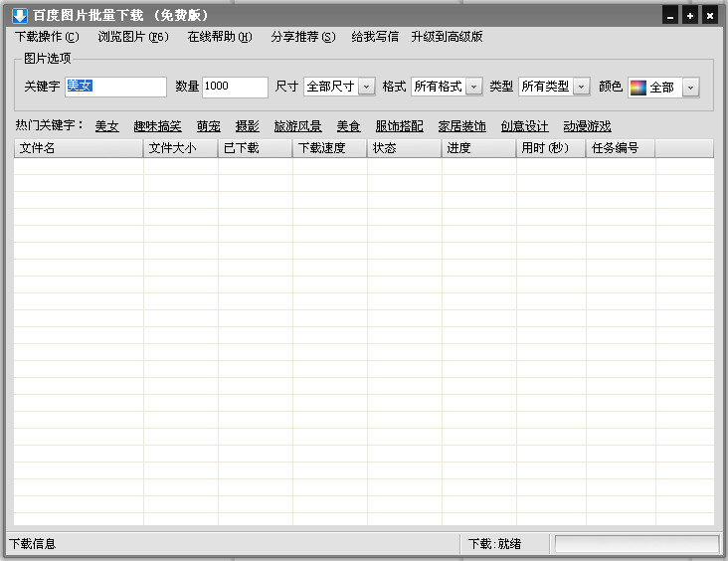
Task: Click hot keyword link 旅游风景
Action: click(x=297, y=126)
